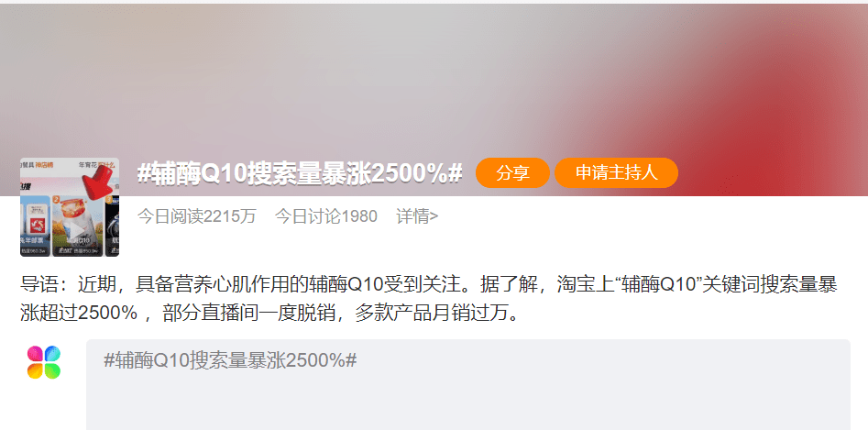This screenshot has height=430, width=868.
Task: Click the 申请主持人 button
Action: coord(616,172)
